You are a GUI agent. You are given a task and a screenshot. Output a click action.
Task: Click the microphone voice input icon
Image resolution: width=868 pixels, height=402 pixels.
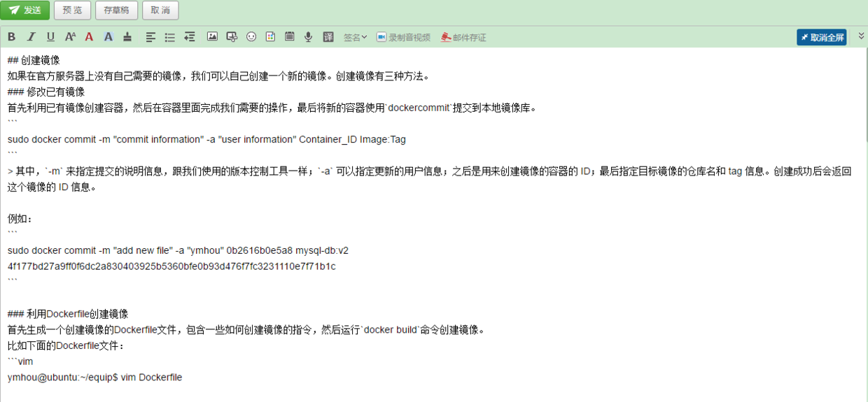point(308,37)
